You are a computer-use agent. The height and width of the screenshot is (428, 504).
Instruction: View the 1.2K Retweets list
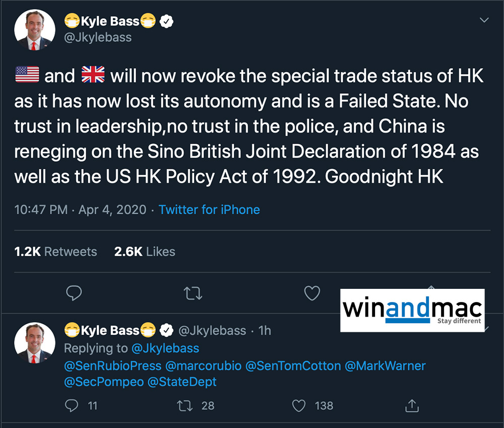click(55, 252)
